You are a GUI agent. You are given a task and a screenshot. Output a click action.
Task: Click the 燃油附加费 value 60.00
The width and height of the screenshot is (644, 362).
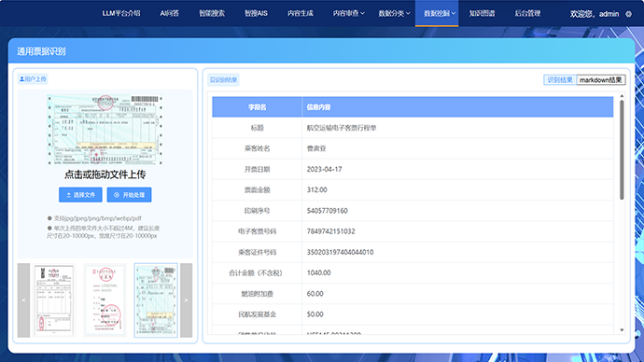coord(315,294)
